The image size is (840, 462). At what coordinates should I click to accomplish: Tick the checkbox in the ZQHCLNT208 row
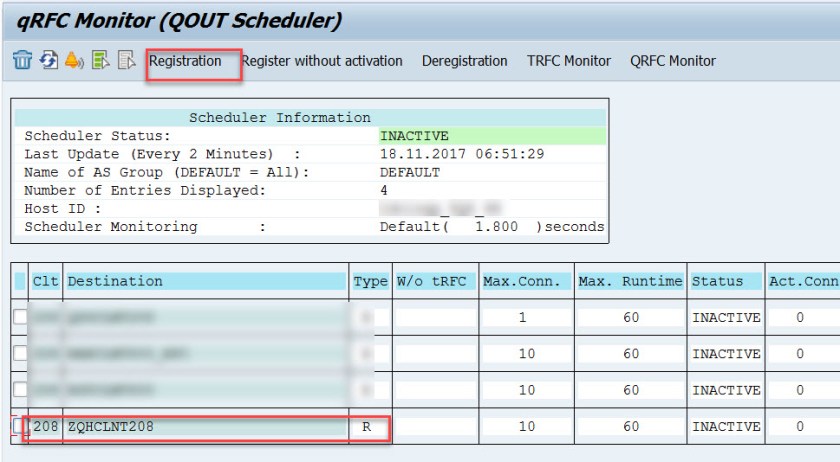19,426
